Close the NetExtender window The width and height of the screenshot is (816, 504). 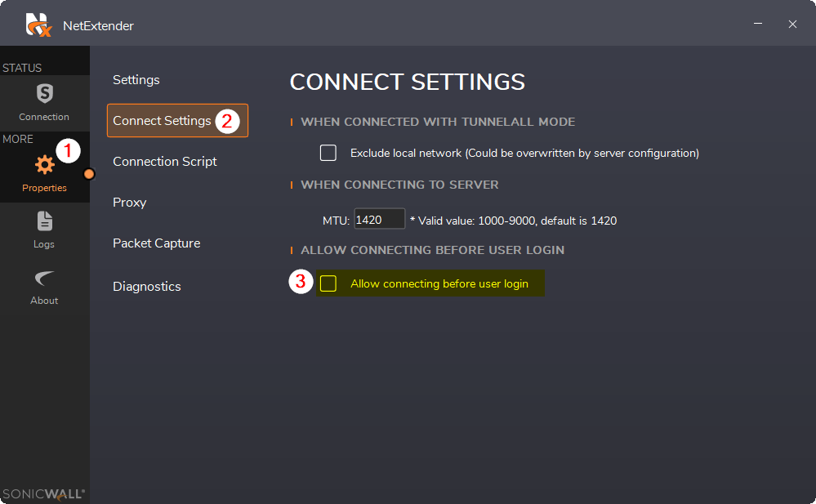[792, 24]
